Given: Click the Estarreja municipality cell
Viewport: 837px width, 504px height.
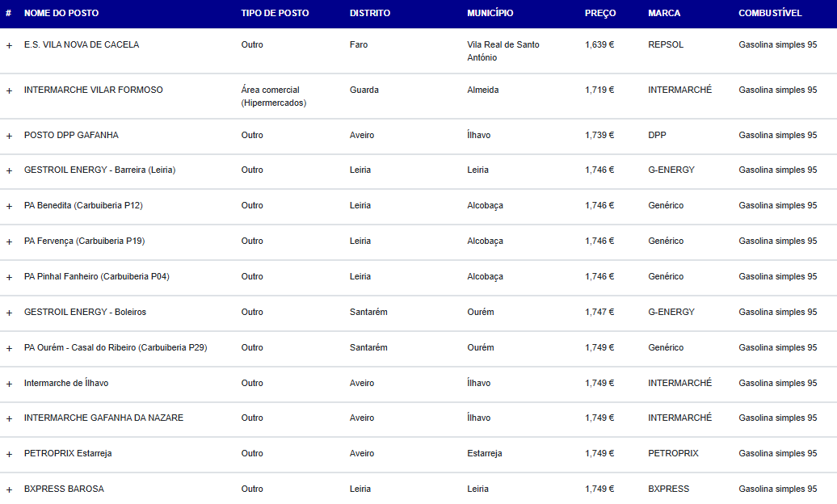Looking at the screenshot, I should point(485,454).
